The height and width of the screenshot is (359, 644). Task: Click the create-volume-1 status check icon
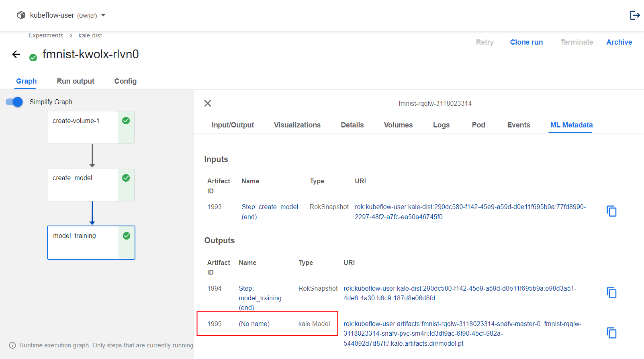126,121
